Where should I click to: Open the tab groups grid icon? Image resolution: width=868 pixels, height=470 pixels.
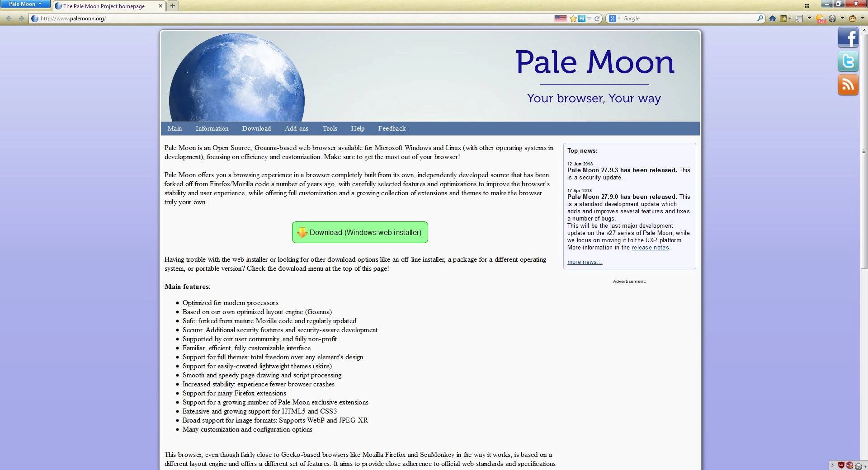point(807,6)
